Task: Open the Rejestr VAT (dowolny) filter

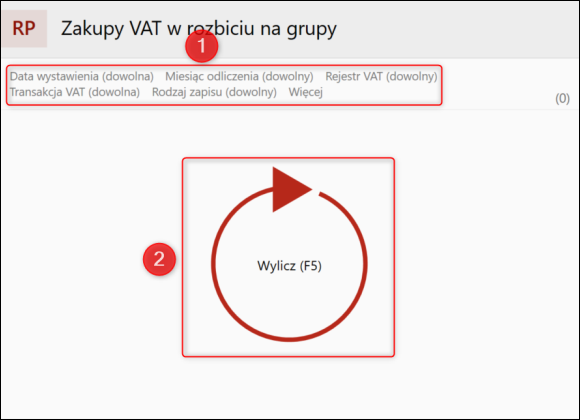Action: [381, 76]
